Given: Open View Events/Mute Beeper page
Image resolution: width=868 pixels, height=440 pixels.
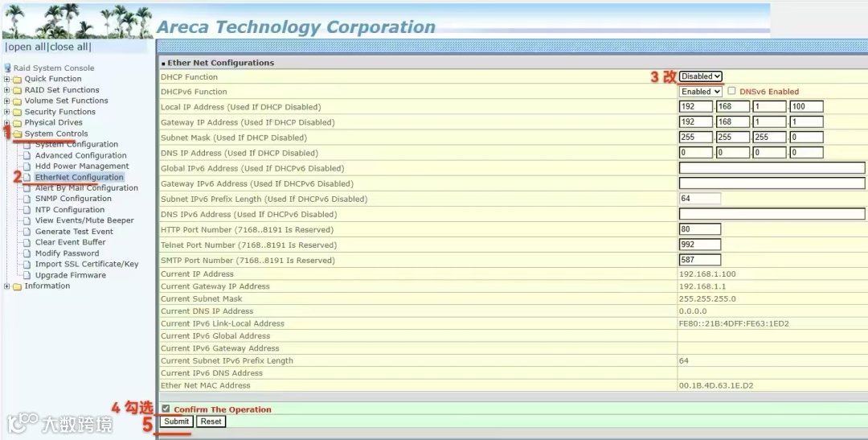Looking at the screenshot, I should [84, 220].
